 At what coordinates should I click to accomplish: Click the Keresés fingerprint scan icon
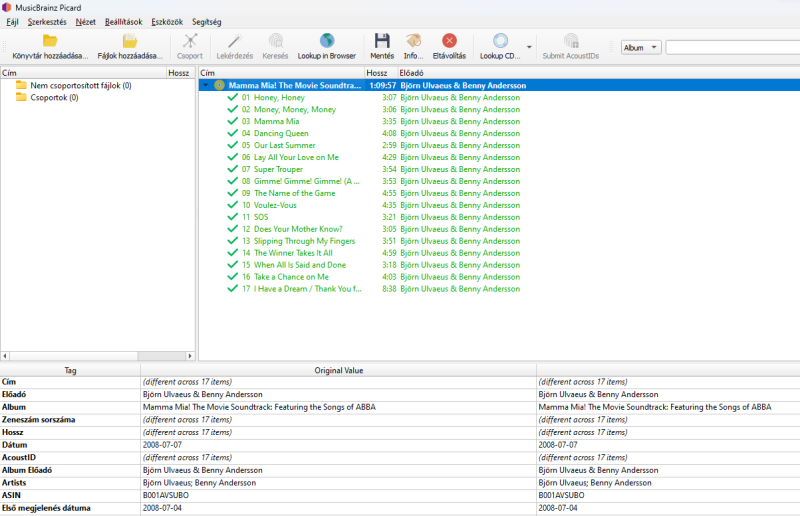(x=276, y=41)
